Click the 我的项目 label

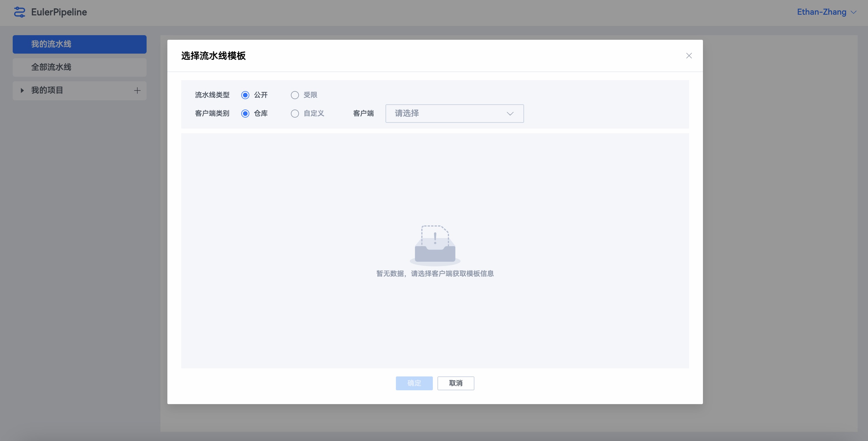pyautogui.click(x=47, y=90)
